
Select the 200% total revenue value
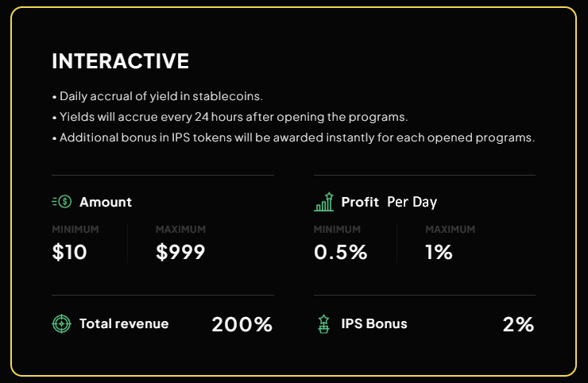[242, 324]
